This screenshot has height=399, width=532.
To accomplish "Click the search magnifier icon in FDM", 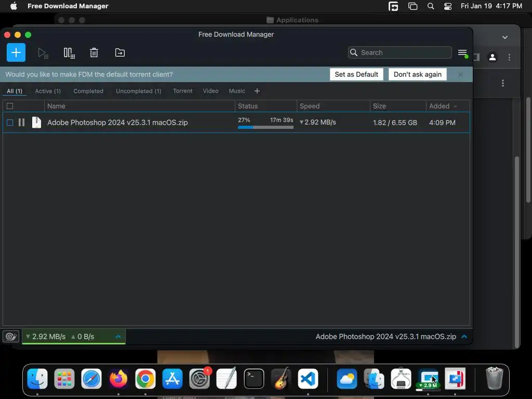I will click(x=354, y=52).
